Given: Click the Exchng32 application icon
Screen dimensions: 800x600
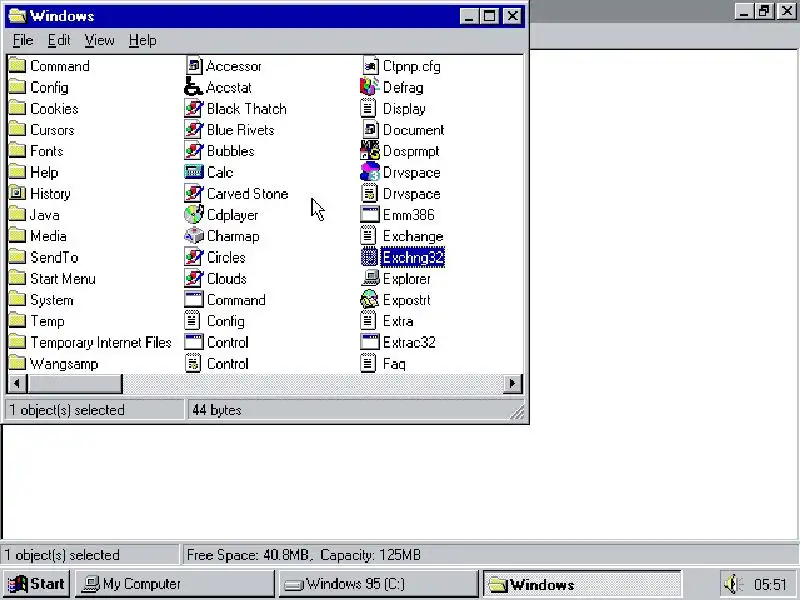Looking at the screenshot, I should pos(370,257).
